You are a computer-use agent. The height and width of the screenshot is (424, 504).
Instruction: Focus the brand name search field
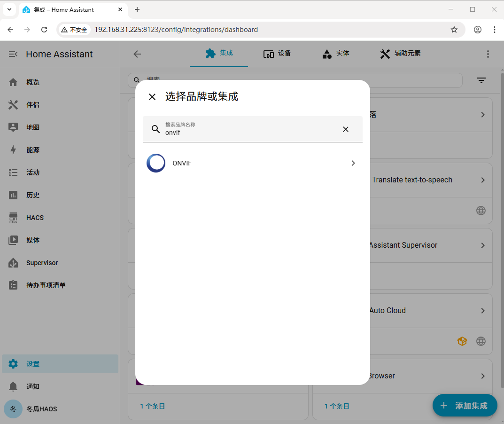click(252, 129)
